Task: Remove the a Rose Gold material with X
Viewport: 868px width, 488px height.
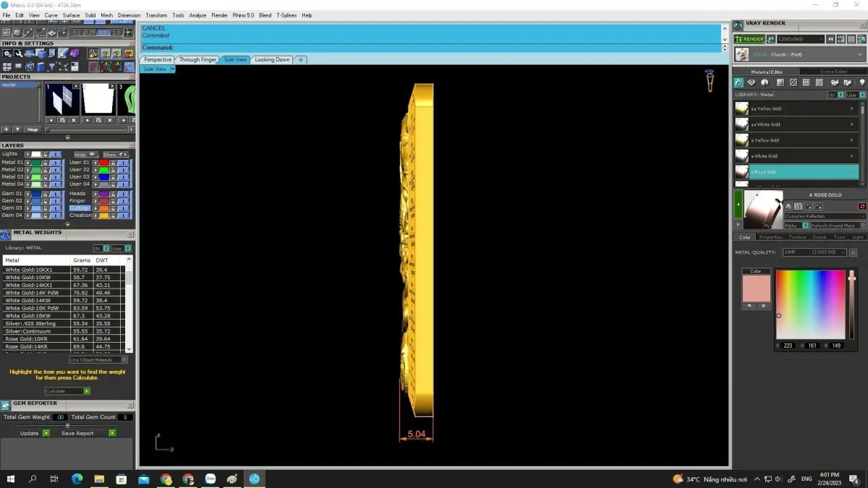Action: tap(851, 172)
